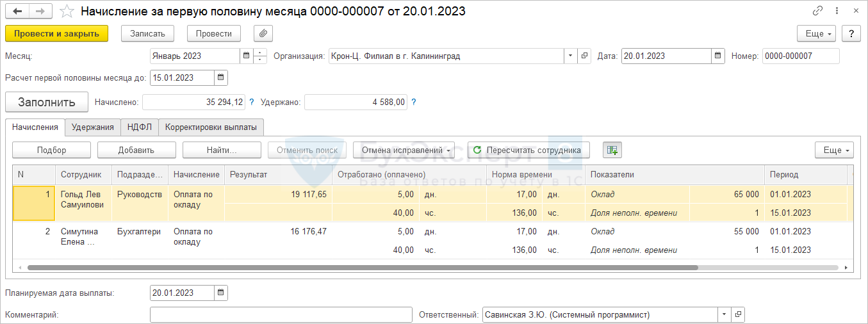Expand the Организация dropdown list

coord(569,56)
